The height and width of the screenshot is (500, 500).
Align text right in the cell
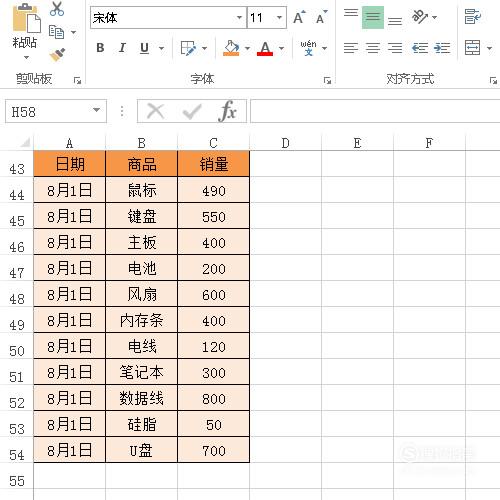[395, 48]
